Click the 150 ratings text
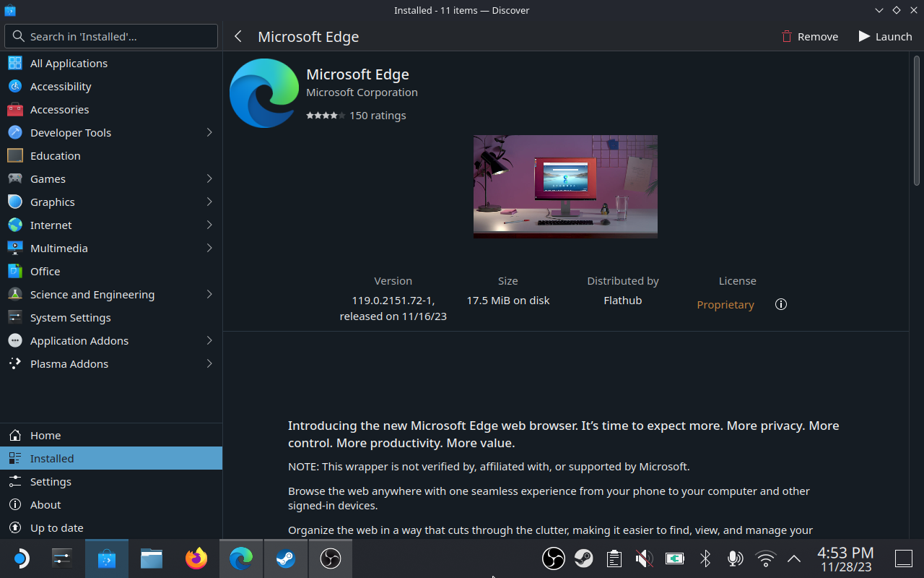This screenshot has width=924, height=578. (x=378, y=116)
